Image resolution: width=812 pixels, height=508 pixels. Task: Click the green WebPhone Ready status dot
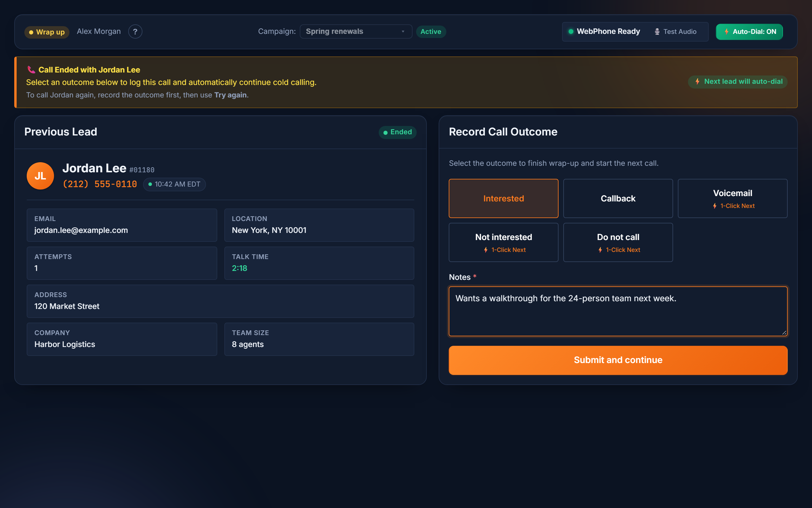pyautogui.click(x=571, y=31)
